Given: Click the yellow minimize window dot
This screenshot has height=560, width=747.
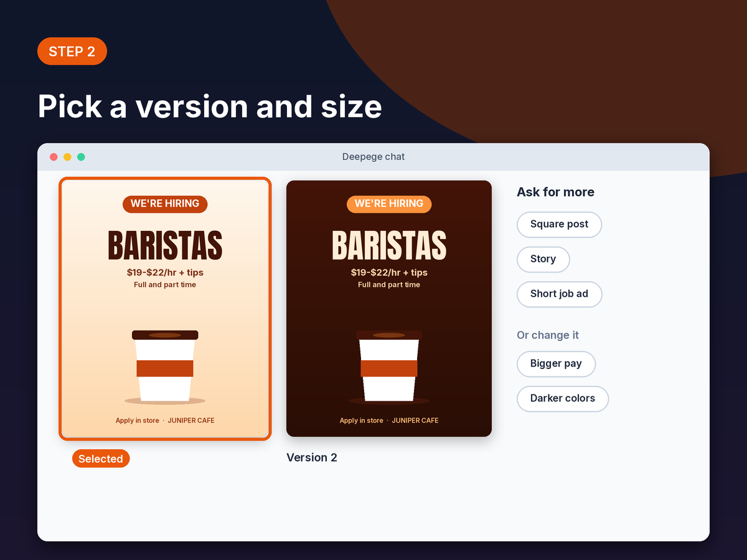Looking at the screenshot, I should (x=67, y=157).
